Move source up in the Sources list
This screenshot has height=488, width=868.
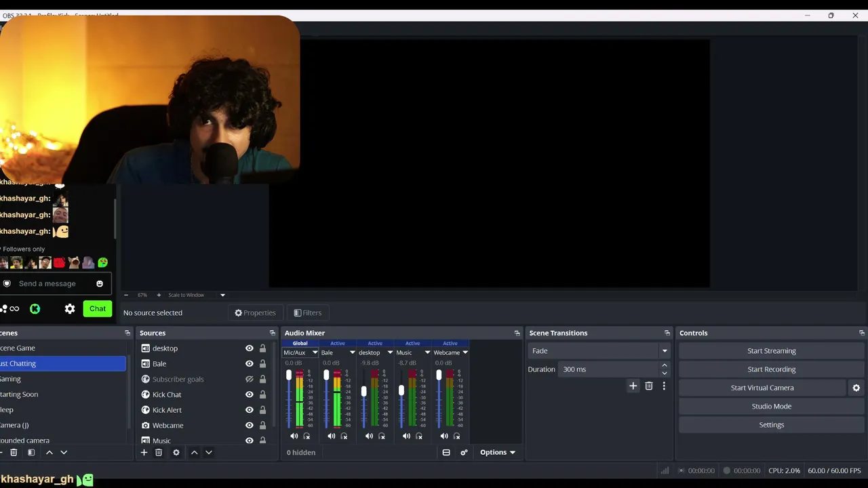pos(194,452)
